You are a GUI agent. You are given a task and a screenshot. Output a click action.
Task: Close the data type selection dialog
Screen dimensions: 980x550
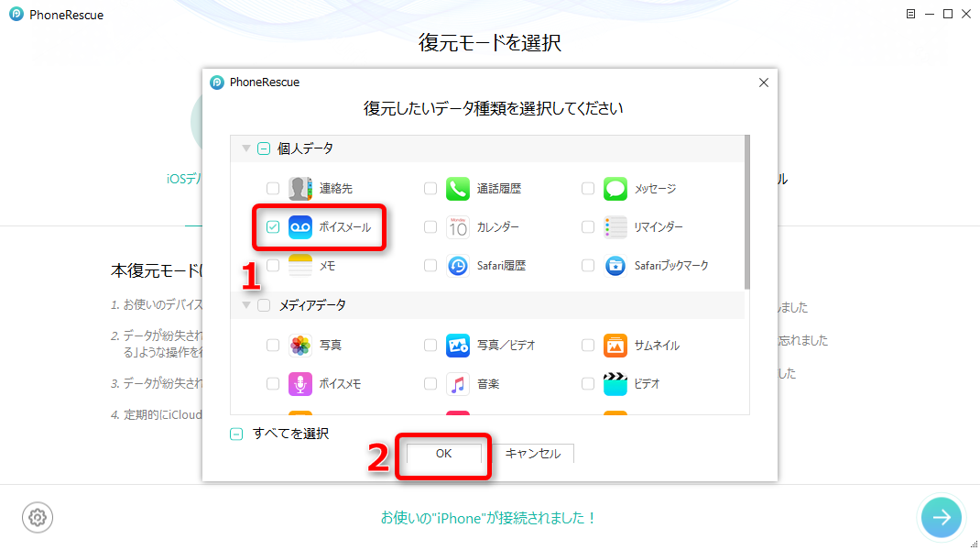pos(764,82)
